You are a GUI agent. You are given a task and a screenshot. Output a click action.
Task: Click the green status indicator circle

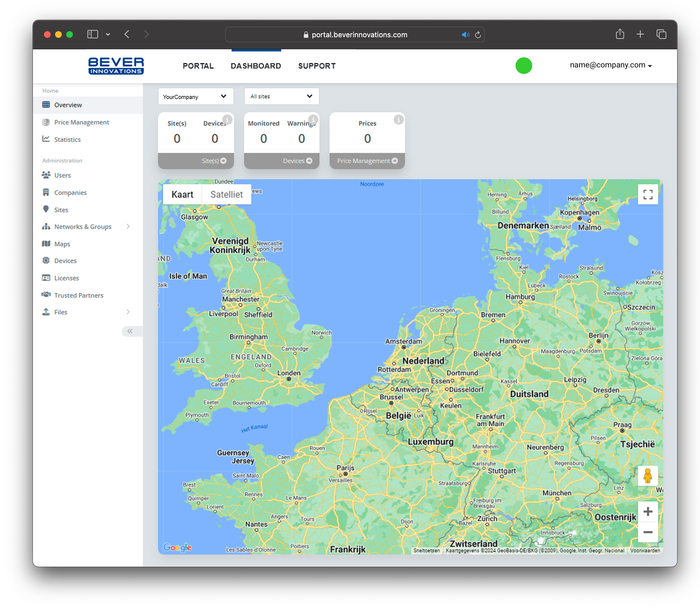[523, 66]
